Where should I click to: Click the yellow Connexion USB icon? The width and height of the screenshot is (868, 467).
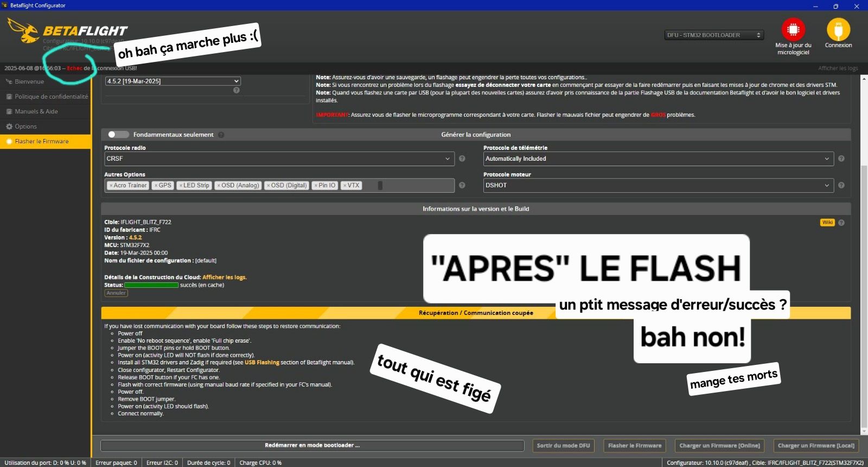pyautogui.click(x=838, y=30)
